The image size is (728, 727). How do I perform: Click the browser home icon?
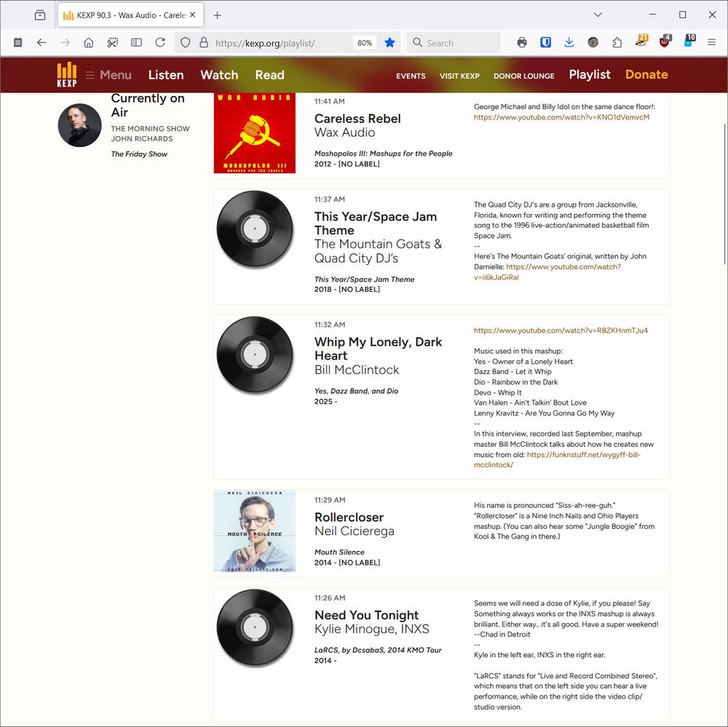coord(89,42)
